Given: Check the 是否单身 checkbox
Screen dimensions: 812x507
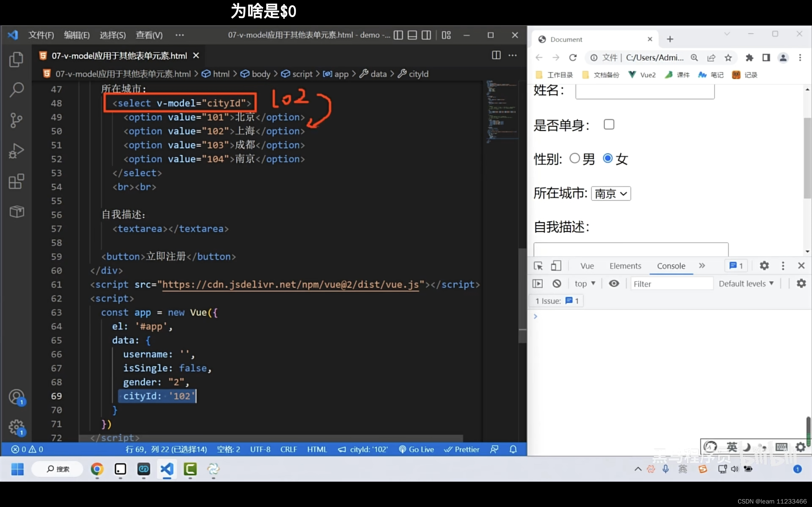Looking at the screenshot, I should (x=609, y=125).
